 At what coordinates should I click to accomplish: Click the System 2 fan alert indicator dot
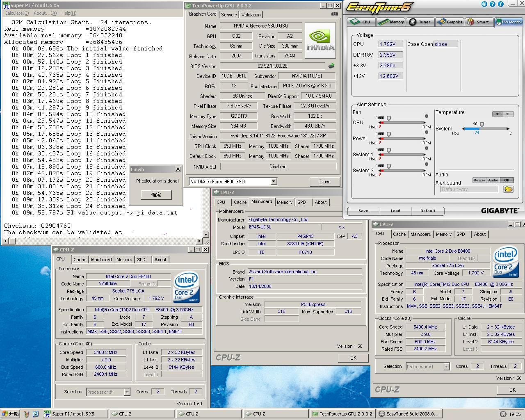tap(427, 164)
